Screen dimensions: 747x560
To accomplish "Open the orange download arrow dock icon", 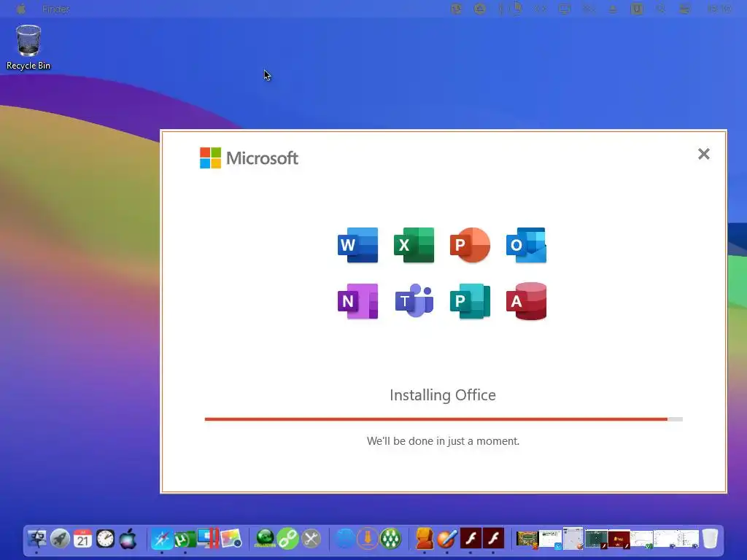I will [x=368, y=539].
